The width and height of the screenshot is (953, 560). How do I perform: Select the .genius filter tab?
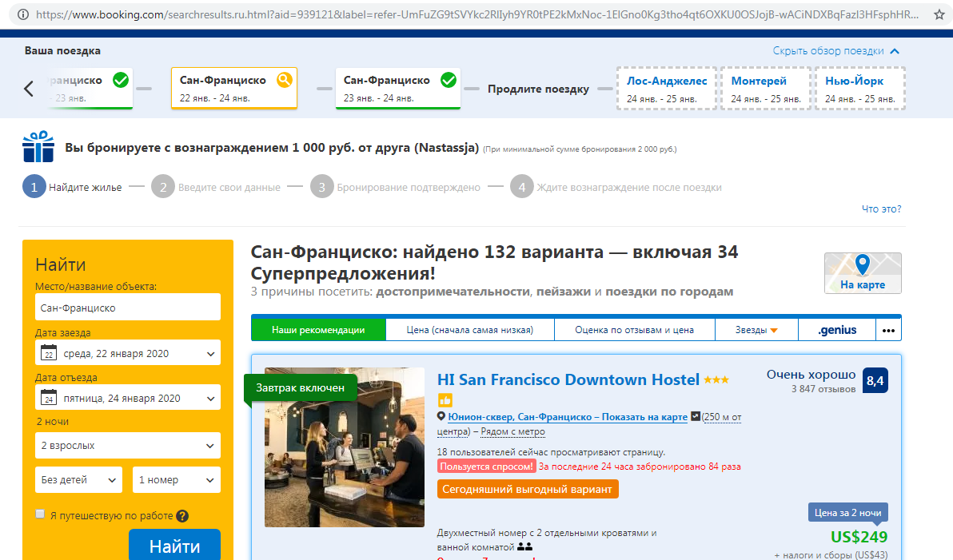tap(837, 330)
